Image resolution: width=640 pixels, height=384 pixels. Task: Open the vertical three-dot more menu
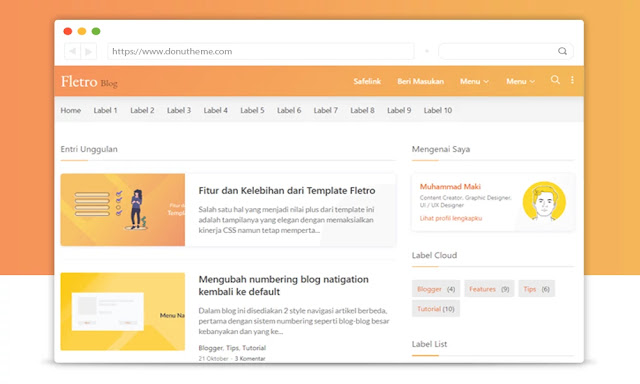pyautogui.click(x=572, y=80)
